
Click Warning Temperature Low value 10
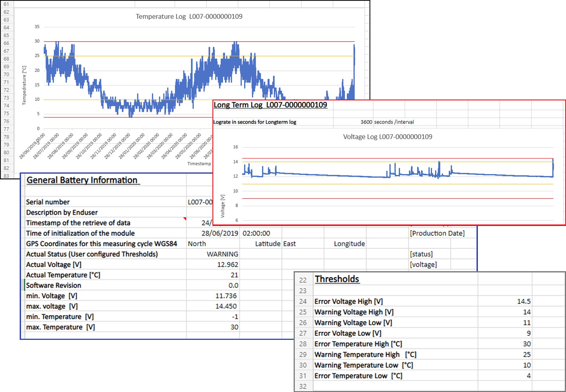click(x=527, y=365)
